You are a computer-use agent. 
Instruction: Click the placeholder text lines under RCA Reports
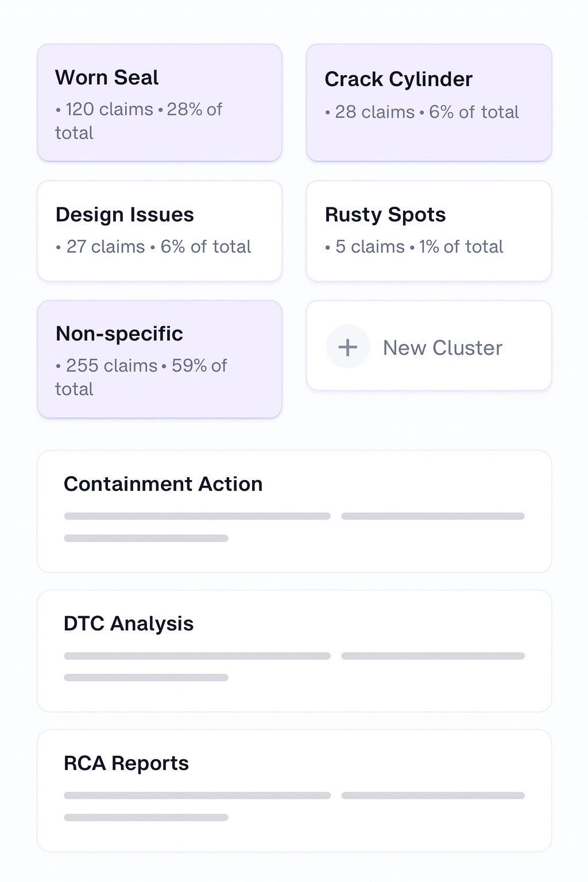point(197,795)
